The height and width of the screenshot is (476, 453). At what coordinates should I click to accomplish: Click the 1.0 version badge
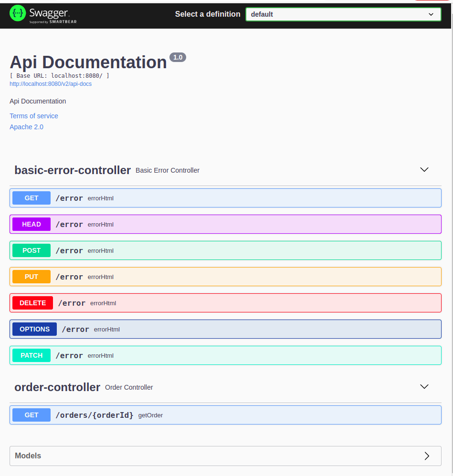(178, 57)
